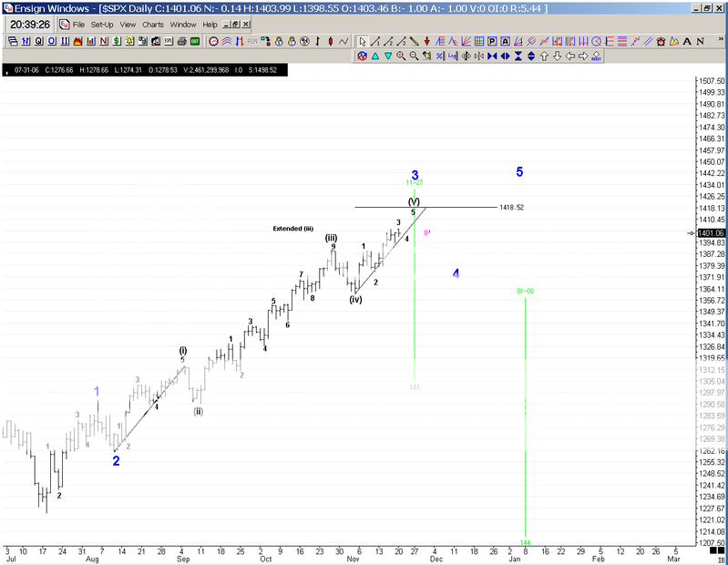Screen dimensions: 728x565
Task: Click the IB indicator in bottom-right corner
Action: pos(719,556)
